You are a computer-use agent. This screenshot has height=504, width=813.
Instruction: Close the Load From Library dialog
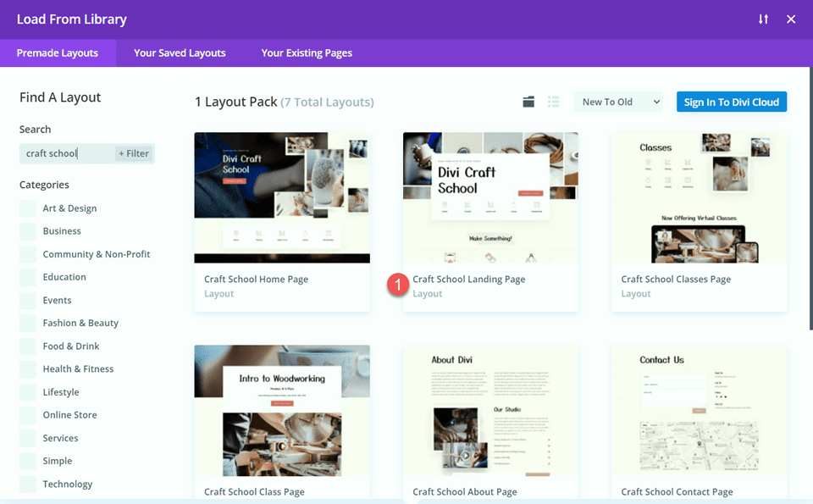click(791, 19)
